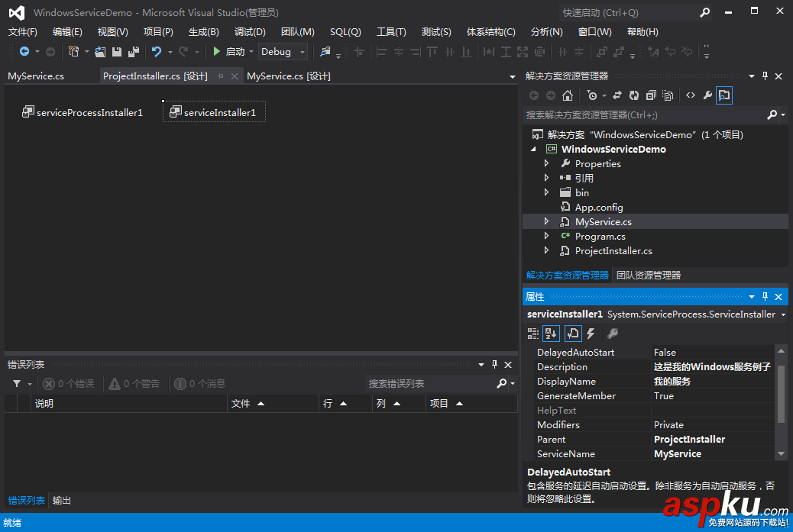Click the ServiceName property value MyService

pyautogui.click(x=713, y=453)
